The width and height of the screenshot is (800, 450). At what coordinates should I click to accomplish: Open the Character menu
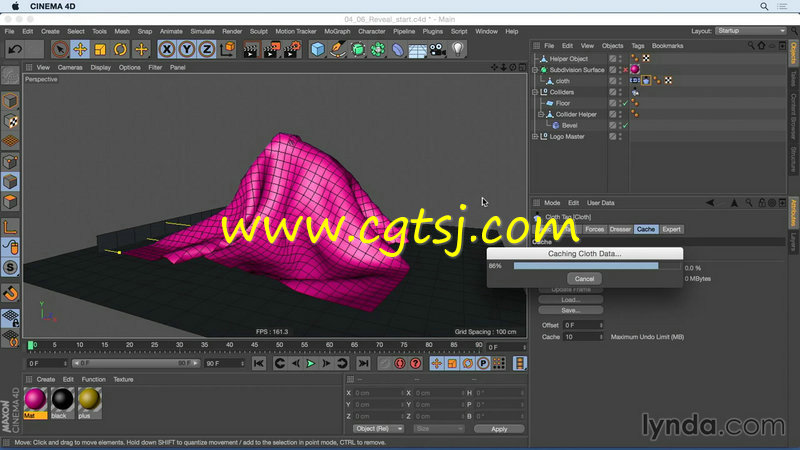(x=371, y=31)
